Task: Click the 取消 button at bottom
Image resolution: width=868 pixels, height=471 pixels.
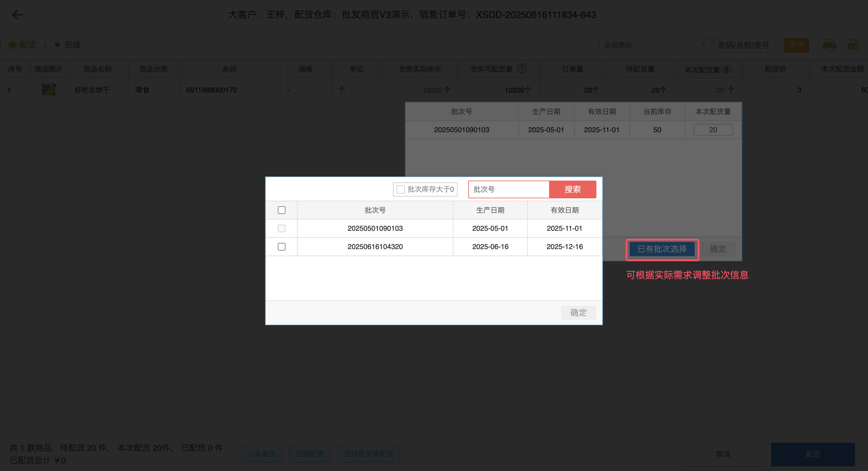Action: pyautogui.click(x=723, y=454)
